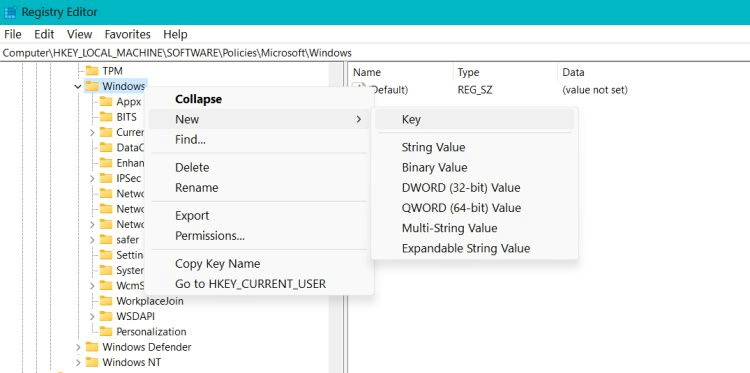
Task: Click the REG_SZ type cell
Action: coord(474,90)
